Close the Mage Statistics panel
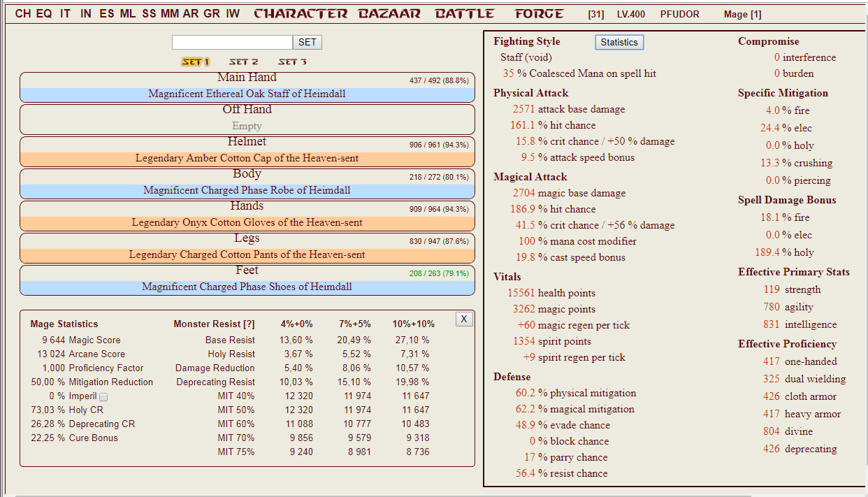Image resolution: width=868 pixels, height=497 pixels. point(464,319)
